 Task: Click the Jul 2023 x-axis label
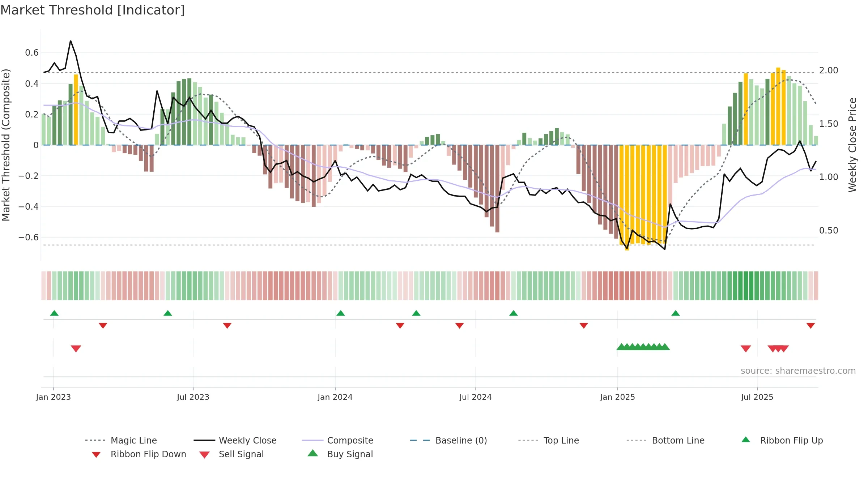coord(193,397)
